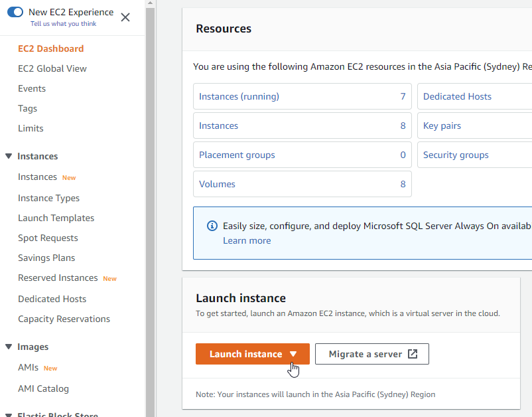
Task: Open EC2 Global View from sidebar
Action: coord(52,68)
